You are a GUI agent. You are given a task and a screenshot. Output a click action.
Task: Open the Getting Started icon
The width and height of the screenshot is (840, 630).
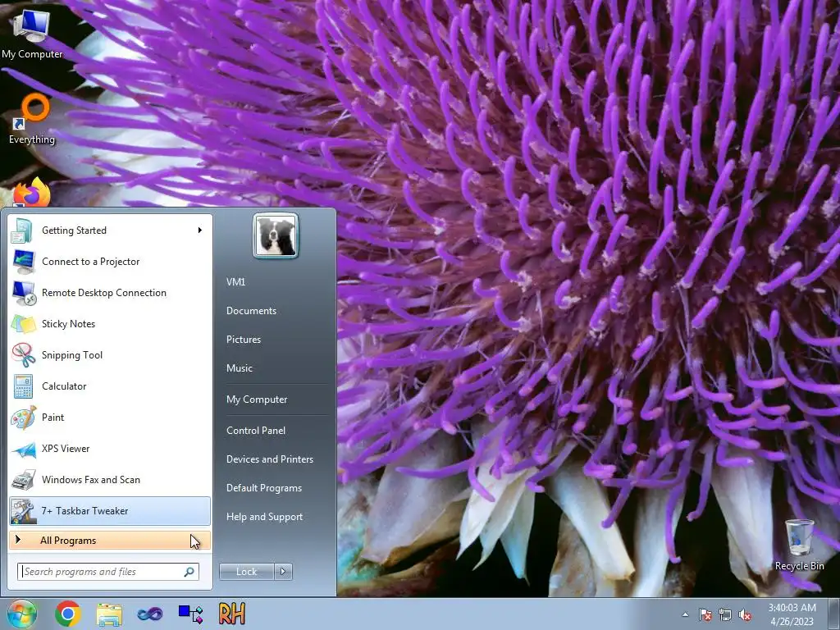click(23, 231)
